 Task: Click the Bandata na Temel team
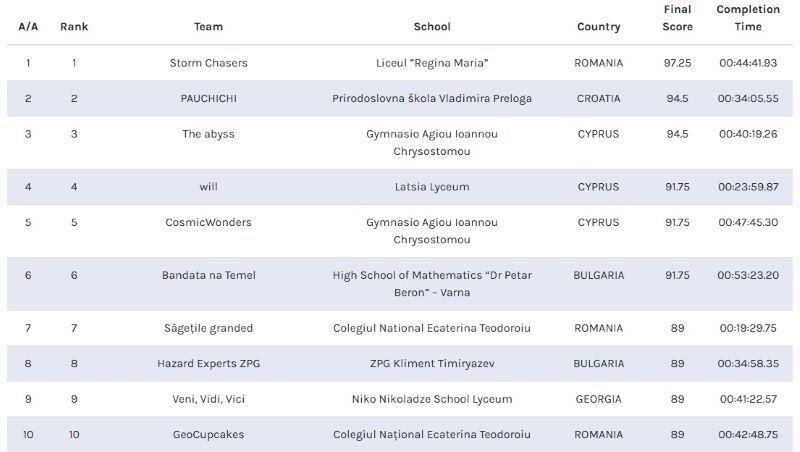tap(208, 275)
